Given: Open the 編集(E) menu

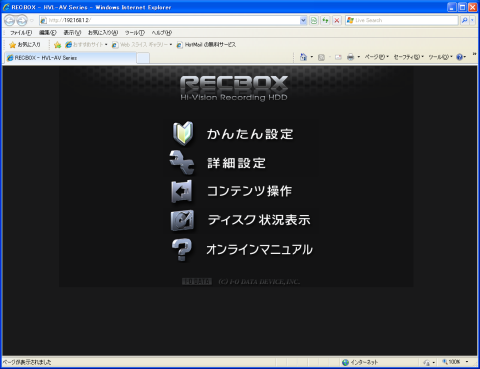Looking at the screenshot, I should 48,33.
